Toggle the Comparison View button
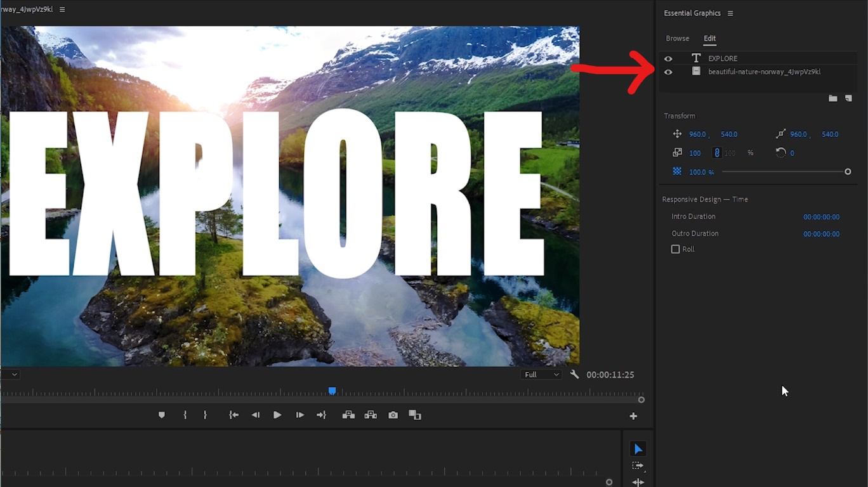The image size is (868, 487). 415,415
